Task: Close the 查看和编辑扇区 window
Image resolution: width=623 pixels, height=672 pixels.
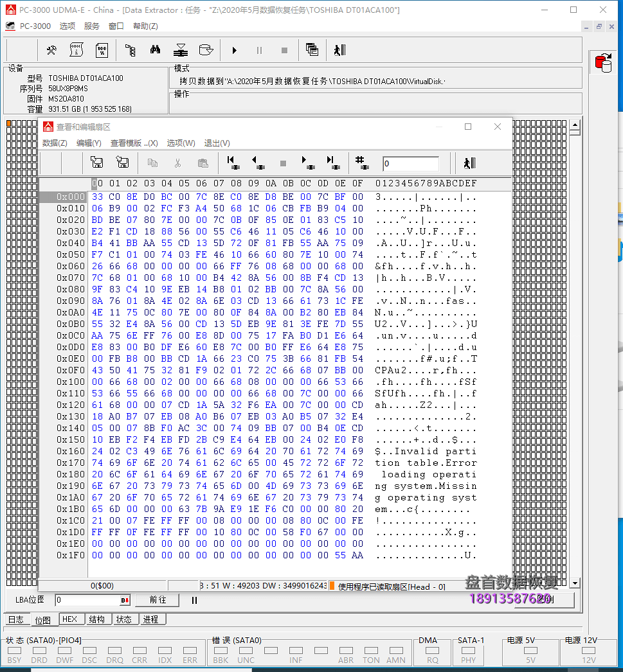Action: pyautogui.click(x=498, y=127)
